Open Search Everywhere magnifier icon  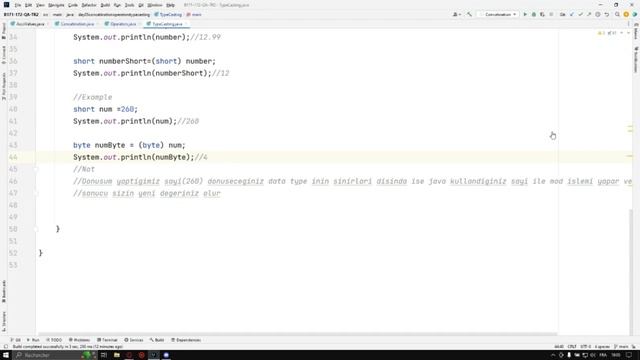pyautogui.click(x=617, y=14)
